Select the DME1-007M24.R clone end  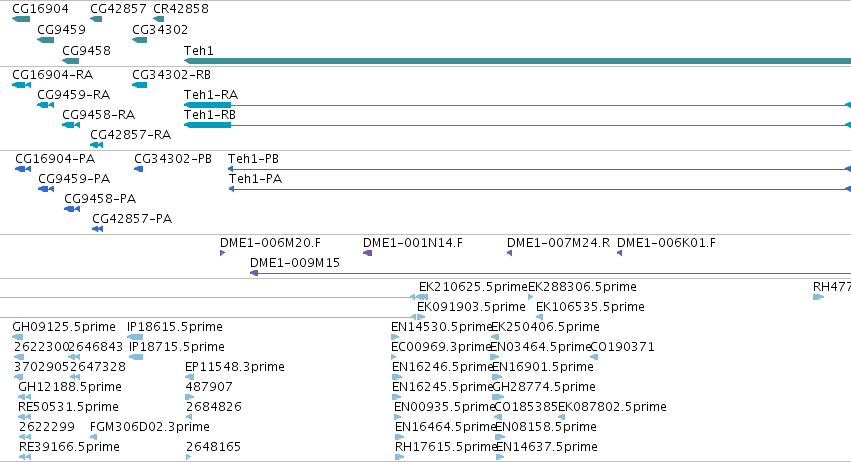tap(510, 253)
